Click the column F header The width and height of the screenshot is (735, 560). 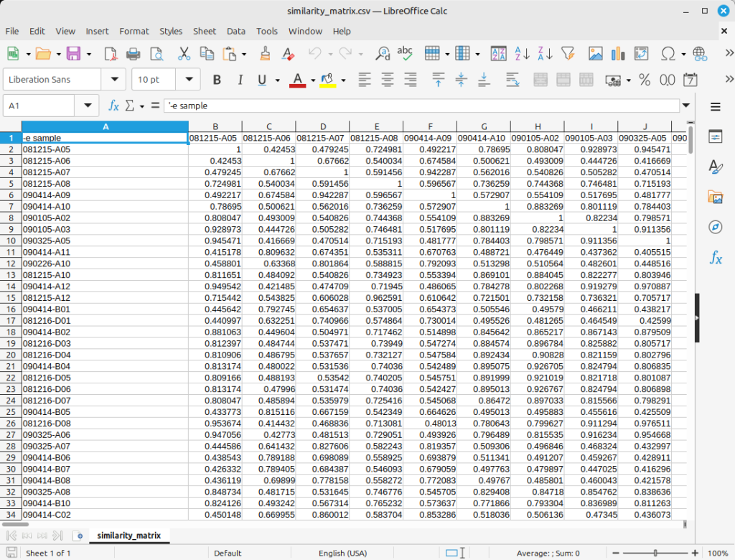tap(430, 126)
